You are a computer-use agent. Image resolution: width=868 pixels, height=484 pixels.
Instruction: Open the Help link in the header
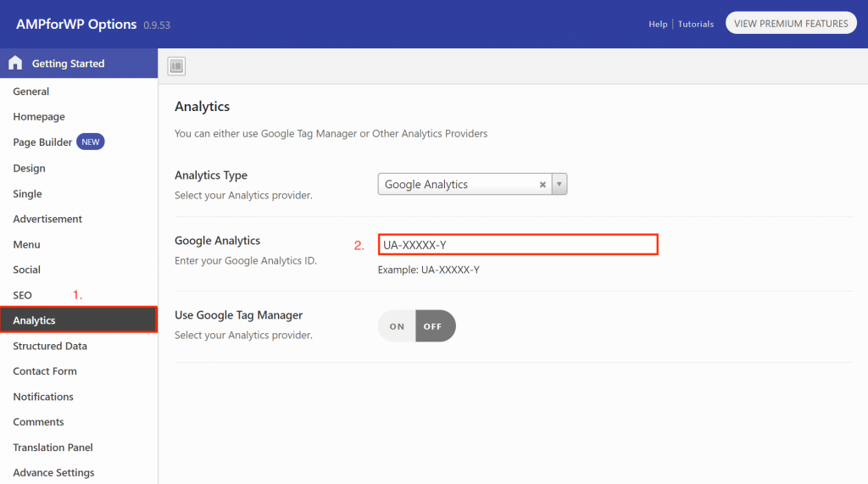tap(658, 24)
